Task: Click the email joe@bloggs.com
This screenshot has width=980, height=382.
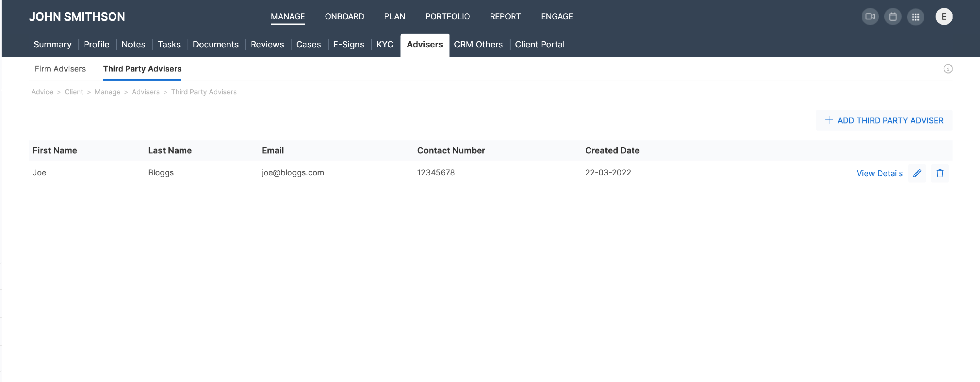Action: pyautogui.click(x=293, y=173)
